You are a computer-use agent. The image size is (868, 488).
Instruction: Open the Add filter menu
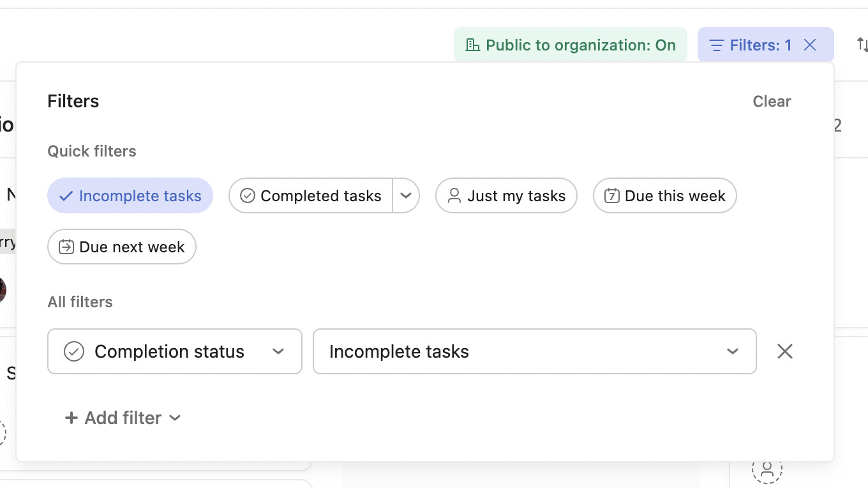point(123,418)
